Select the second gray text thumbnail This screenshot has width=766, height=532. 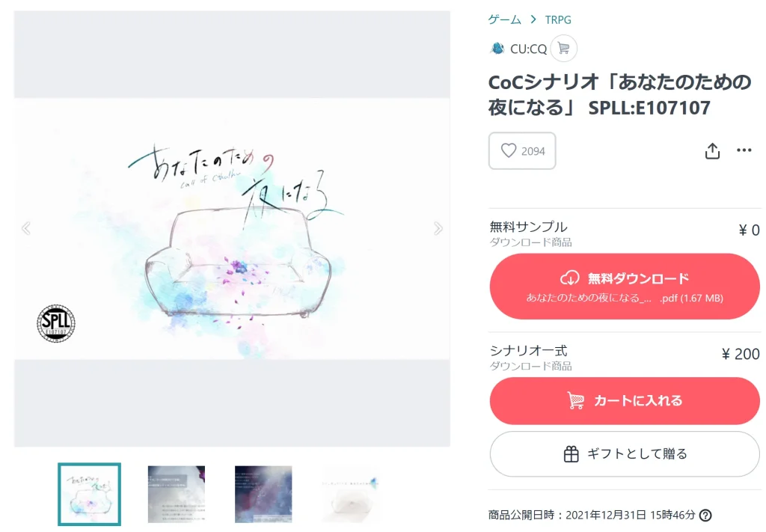(x=177, y=495)
